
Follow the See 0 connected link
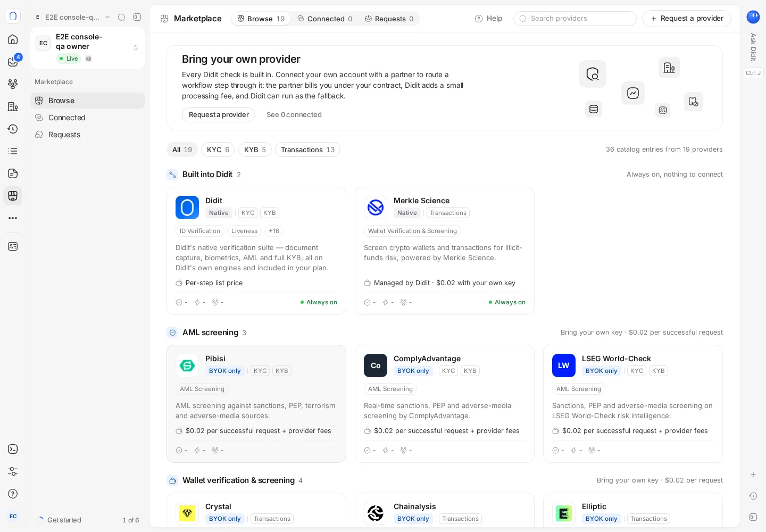pyautogui.click(x=294, y=115)
